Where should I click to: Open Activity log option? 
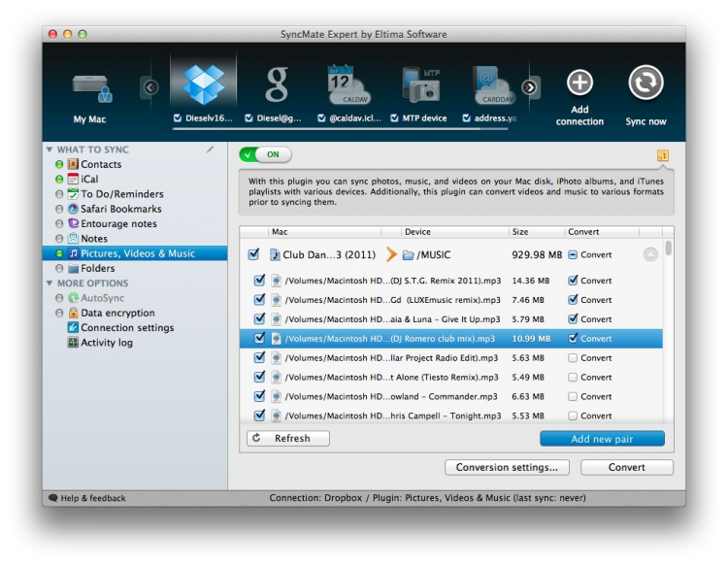coord(107,343)
